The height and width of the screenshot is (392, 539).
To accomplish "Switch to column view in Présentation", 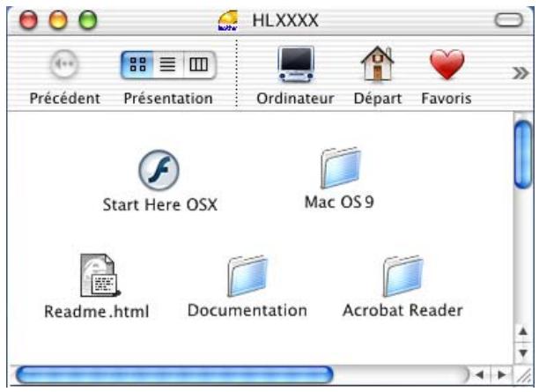I will 199,64.
